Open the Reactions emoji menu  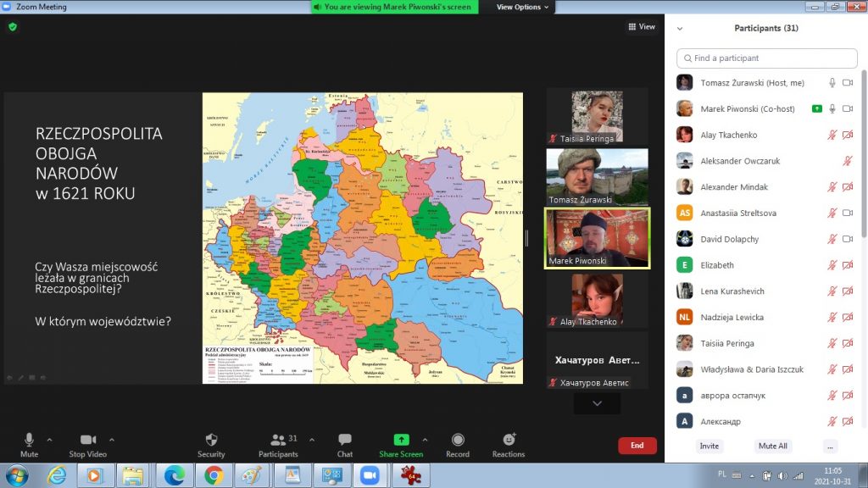coord(509,440)
